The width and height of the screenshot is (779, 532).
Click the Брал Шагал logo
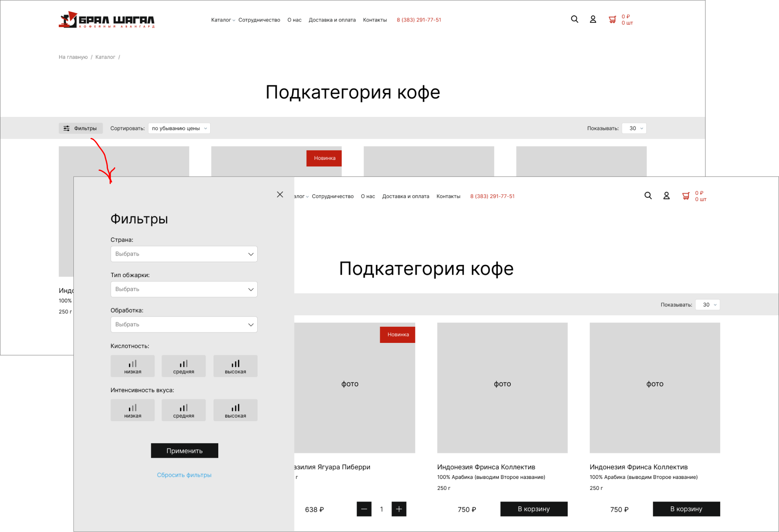click(107, 20)
